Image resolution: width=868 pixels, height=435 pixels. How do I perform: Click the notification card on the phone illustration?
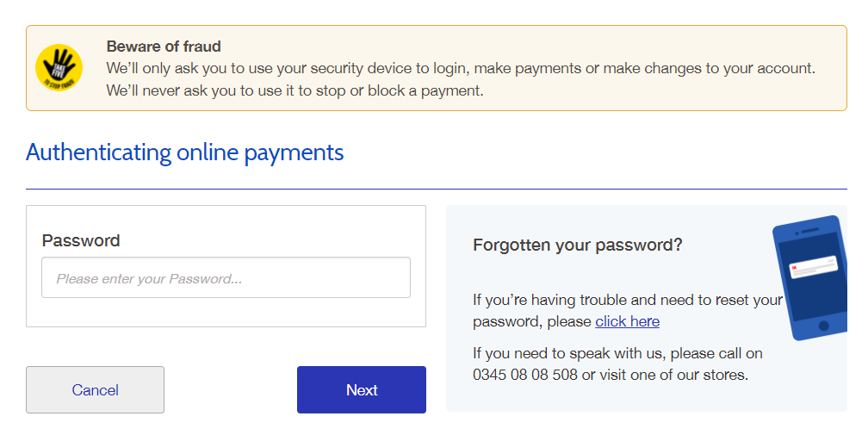[814, 268]
